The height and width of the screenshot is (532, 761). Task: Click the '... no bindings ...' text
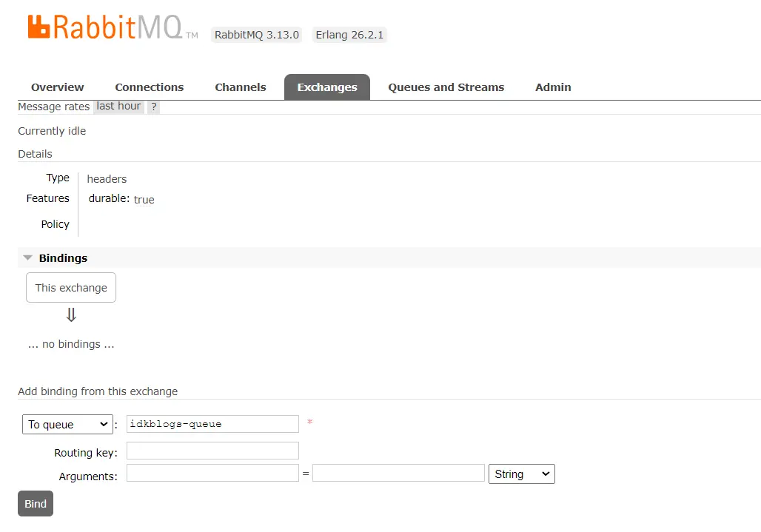(x=71, y=344)
